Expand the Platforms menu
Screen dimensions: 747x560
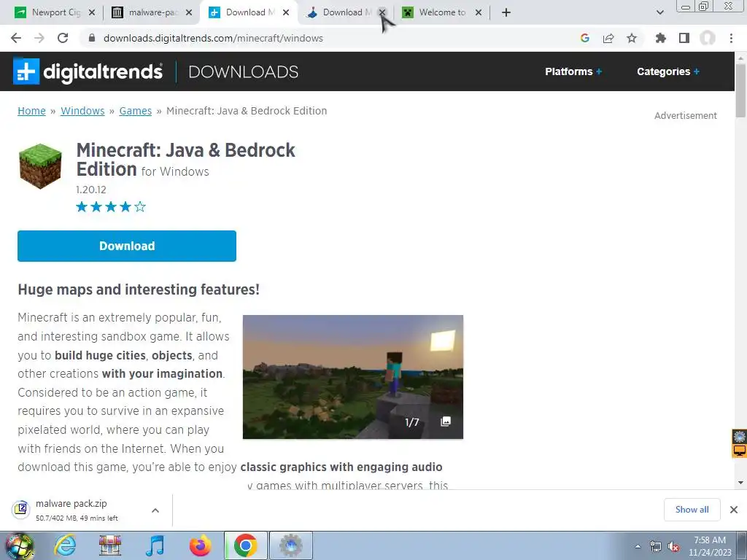[573, 71]
